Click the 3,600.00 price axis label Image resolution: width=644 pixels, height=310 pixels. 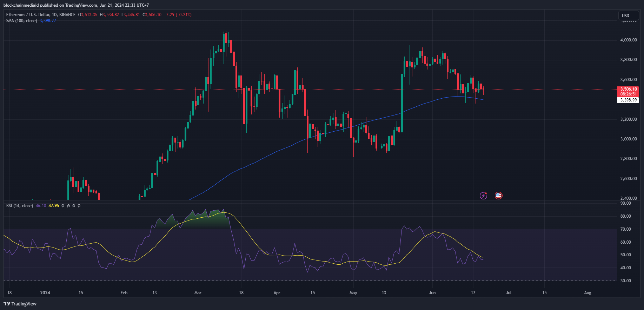click(629, 80)
